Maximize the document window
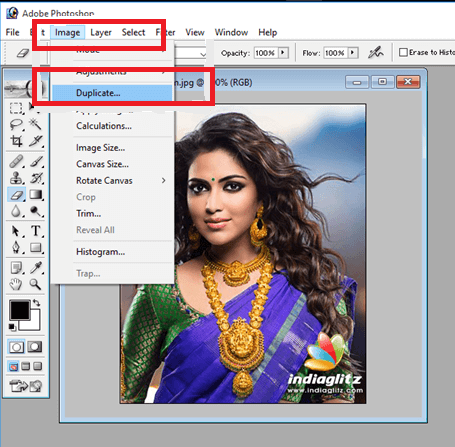The height and width of the screenshot is (447, 455). tap(382, 82)
